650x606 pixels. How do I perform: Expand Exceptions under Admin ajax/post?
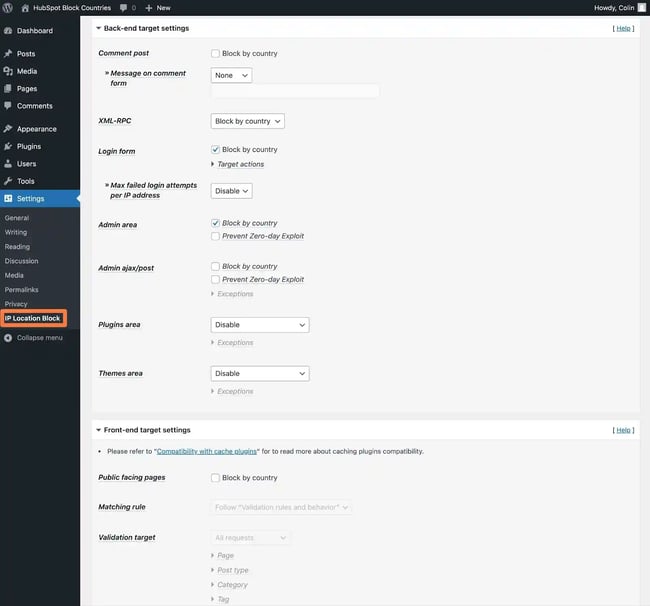(x=232, y=294)
